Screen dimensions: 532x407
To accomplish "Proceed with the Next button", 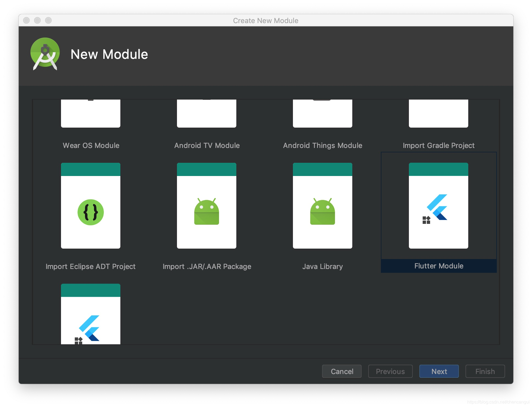I will pyautogui.click(x=439, y=371).
